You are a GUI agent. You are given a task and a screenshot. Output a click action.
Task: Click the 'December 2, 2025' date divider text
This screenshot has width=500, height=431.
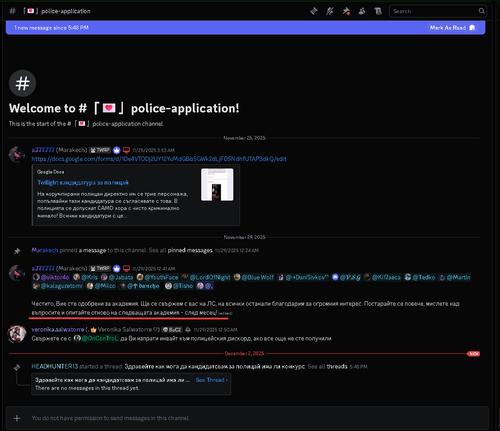(244, 353)
